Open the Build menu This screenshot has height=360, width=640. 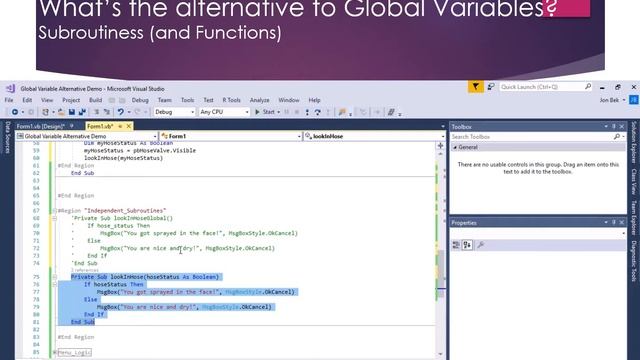(x=95, y=100)
